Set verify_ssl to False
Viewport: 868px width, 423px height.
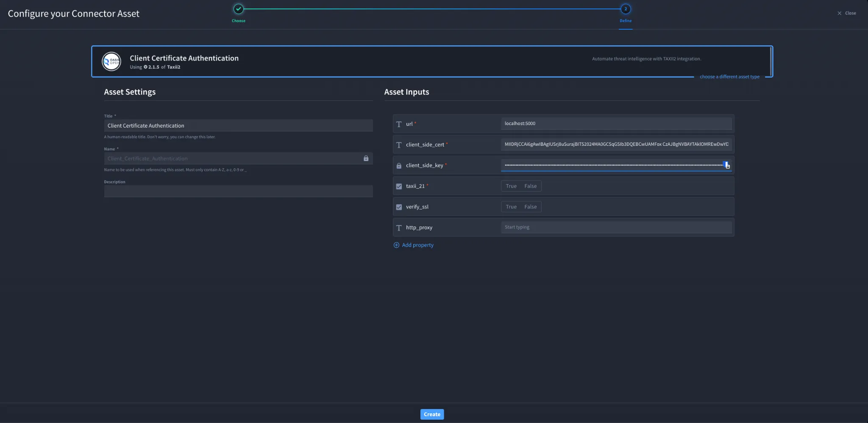530,207
